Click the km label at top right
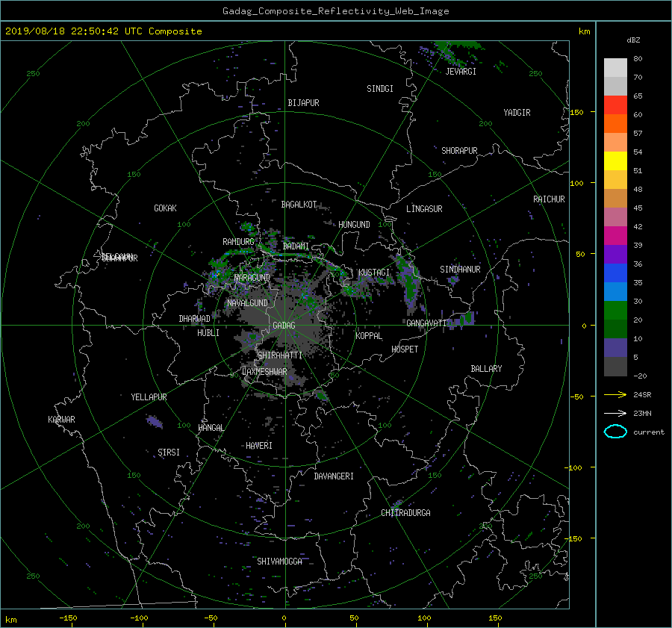This screenshot has width=672, height=628. coord(584,31)
